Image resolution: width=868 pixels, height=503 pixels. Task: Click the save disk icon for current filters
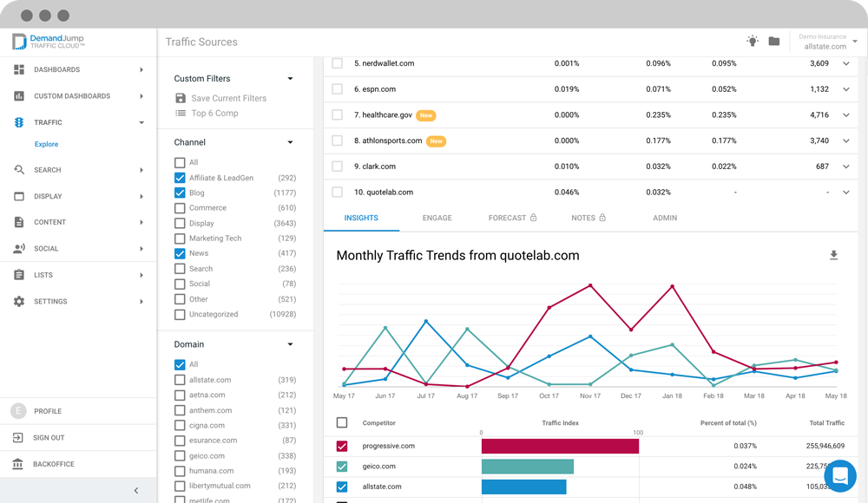pyautogui.click(x=181, y=98)
